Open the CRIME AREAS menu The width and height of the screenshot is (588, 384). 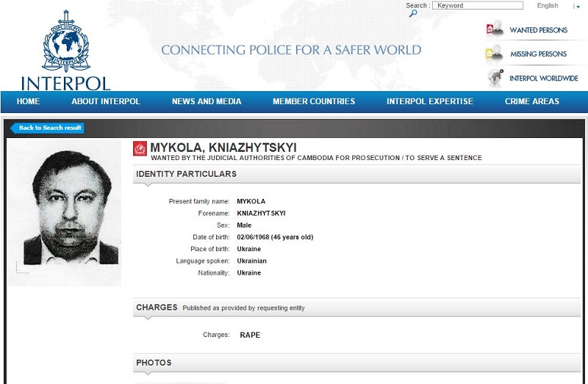[x=531, y=101]
